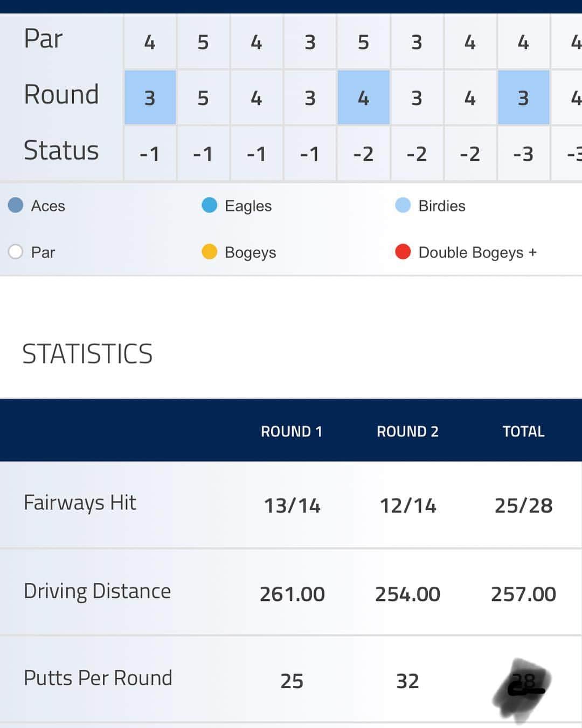Click the Fairways Hit row label
The width and height of the screenshot is (582, 728).
click(x=80, y=503)
